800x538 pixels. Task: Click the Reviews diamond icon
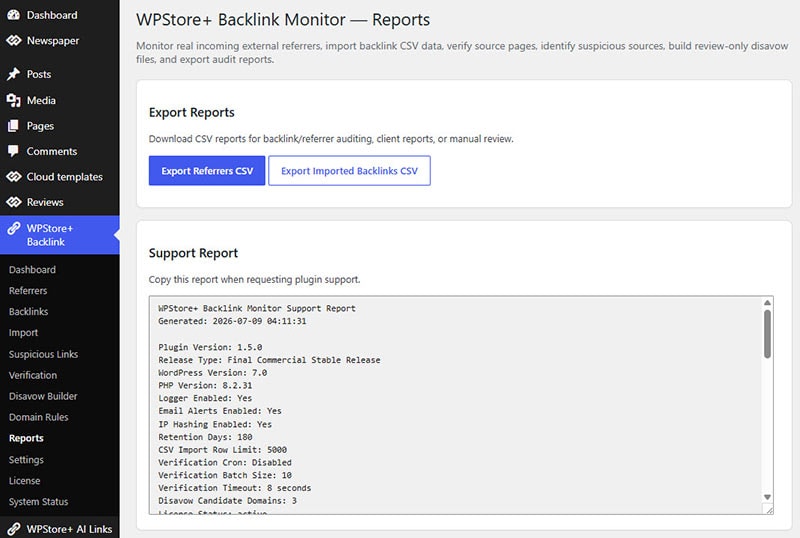[x=13, y=202]
